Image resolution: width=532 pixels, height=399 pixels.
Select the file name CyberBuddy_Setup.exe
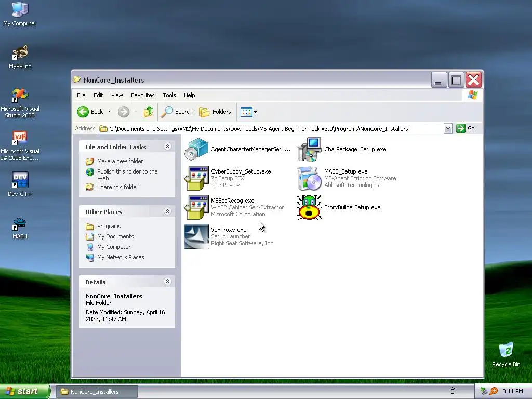point(241,171)
